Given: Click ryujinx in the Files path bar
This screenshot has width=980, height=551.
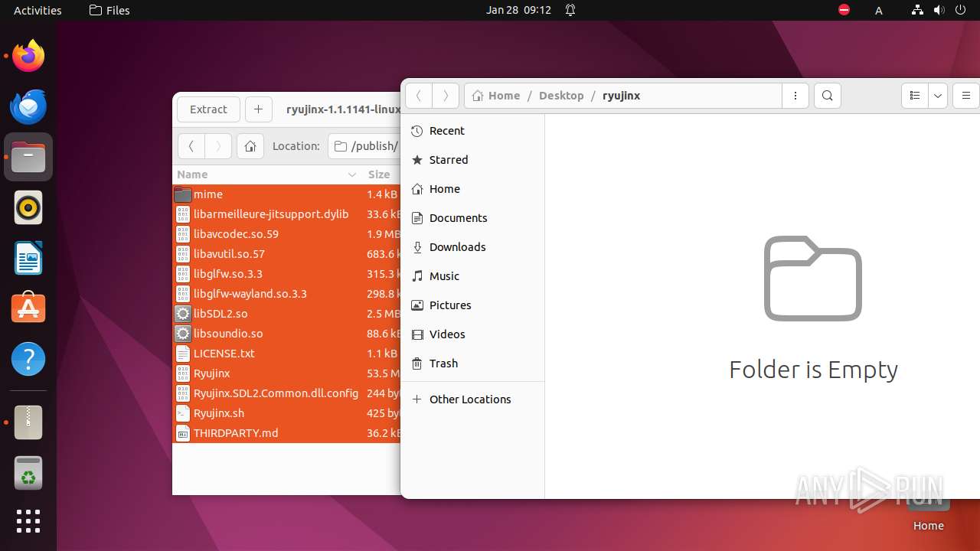Looking at the screenshot, I should pos(621,96).
